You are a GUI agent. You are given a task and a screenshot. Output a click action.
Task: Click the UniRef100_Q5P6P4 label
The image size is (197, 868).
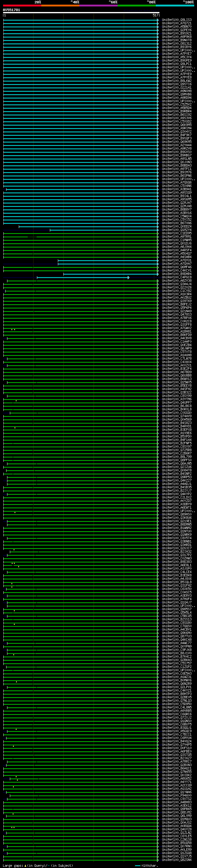(177, 308)
